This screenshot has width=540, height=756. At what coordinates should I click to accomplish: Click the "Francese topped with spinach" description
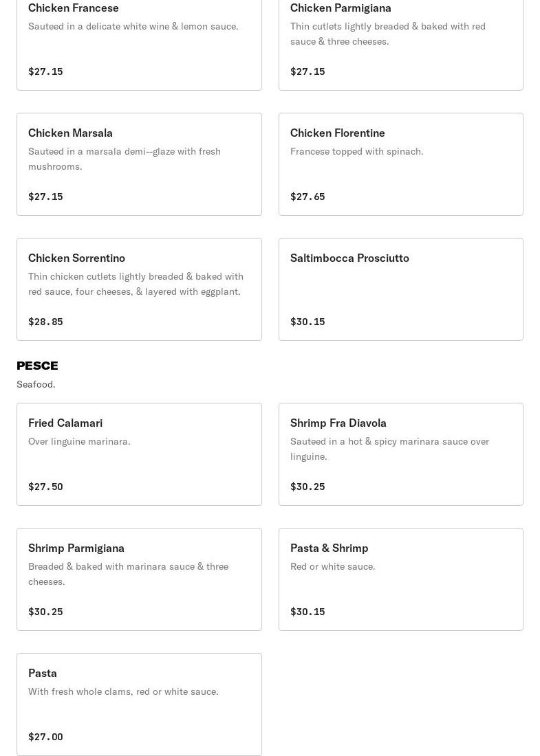click(356, 151)
